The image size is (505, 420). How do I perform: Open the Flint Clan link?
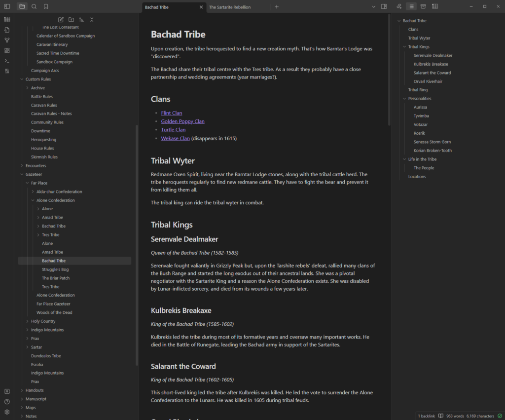(x=171, y=113)
